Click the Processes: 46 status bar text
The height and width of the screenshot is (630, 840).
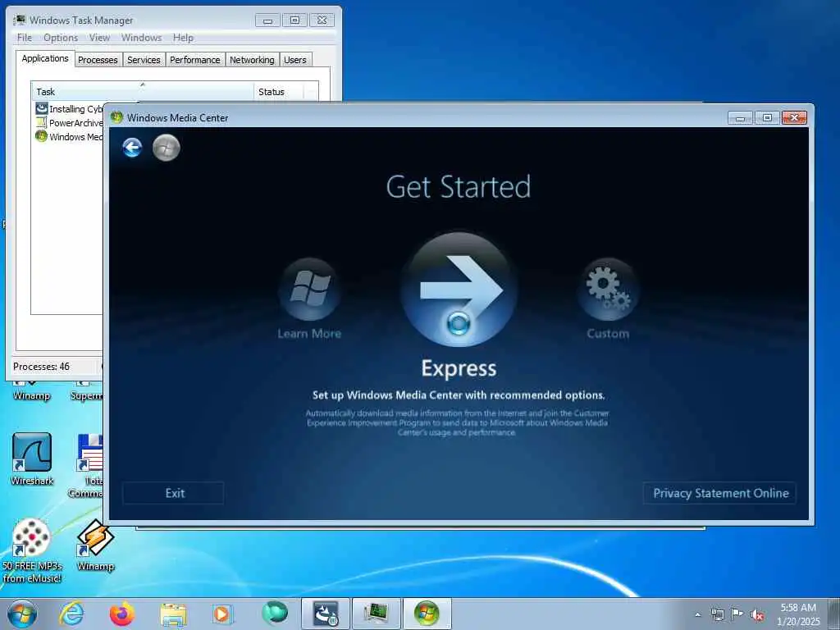41,367
